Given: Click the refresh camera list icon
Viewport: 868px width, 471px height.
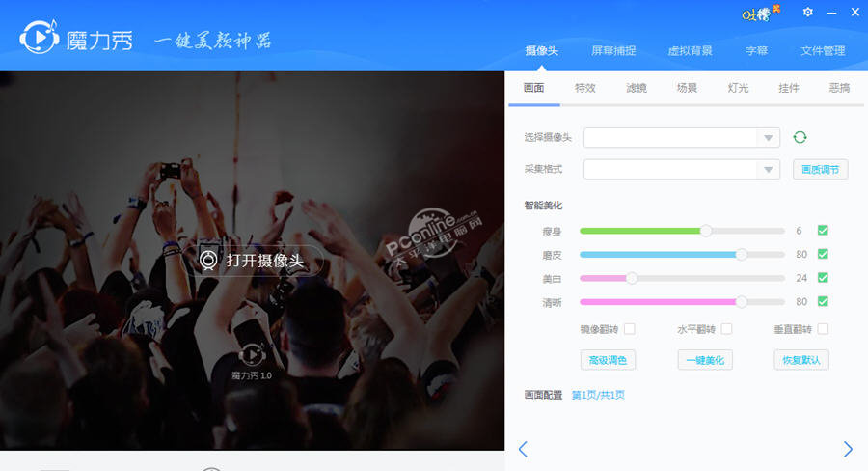Looking at the screenshot, I should [x=800, y=137].
